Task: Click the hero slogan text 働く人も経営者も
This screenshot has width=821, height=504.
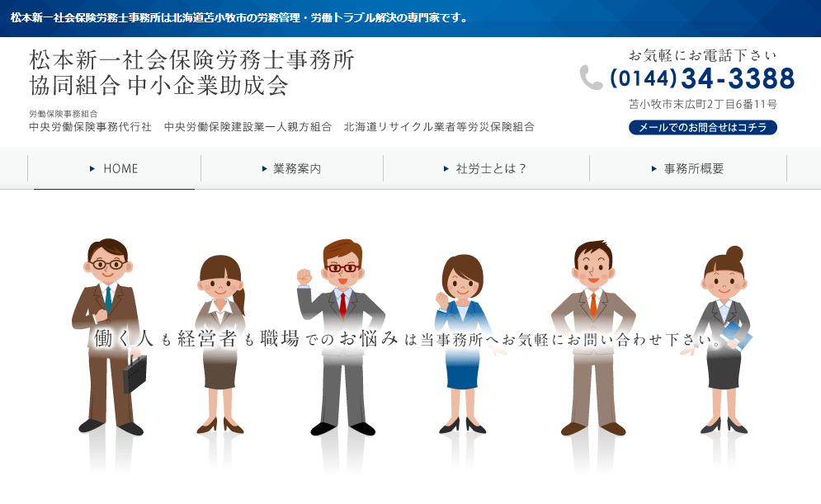Action: [x=165, y=339]
